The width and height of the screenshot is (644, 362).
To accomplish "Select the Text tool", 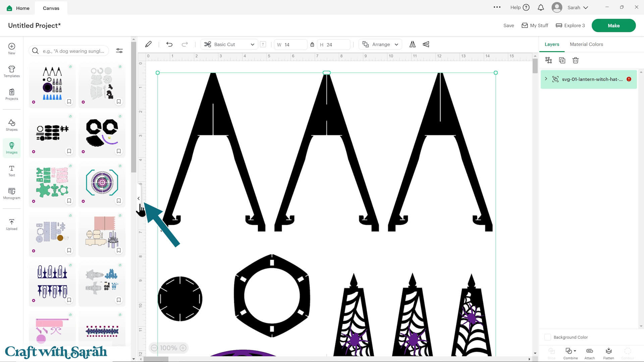I will pyautogui.click(x=11, y=171).
